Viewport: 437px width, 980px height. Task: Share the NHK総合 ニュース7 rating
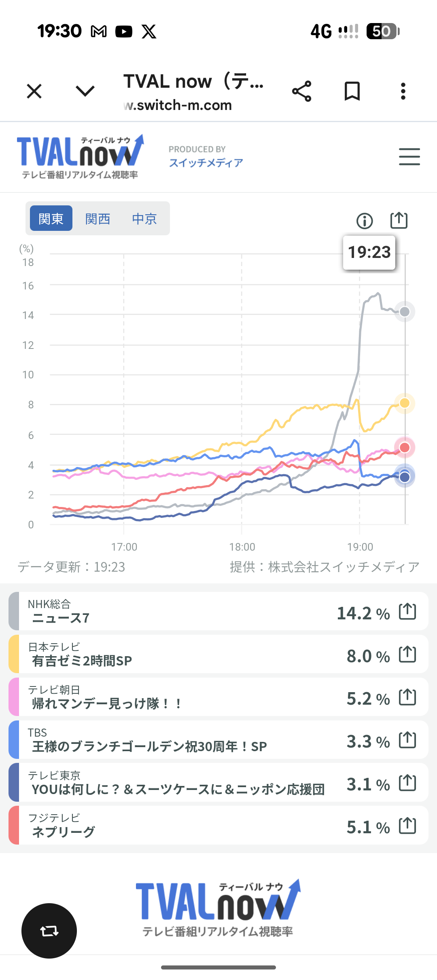(407, 611)
